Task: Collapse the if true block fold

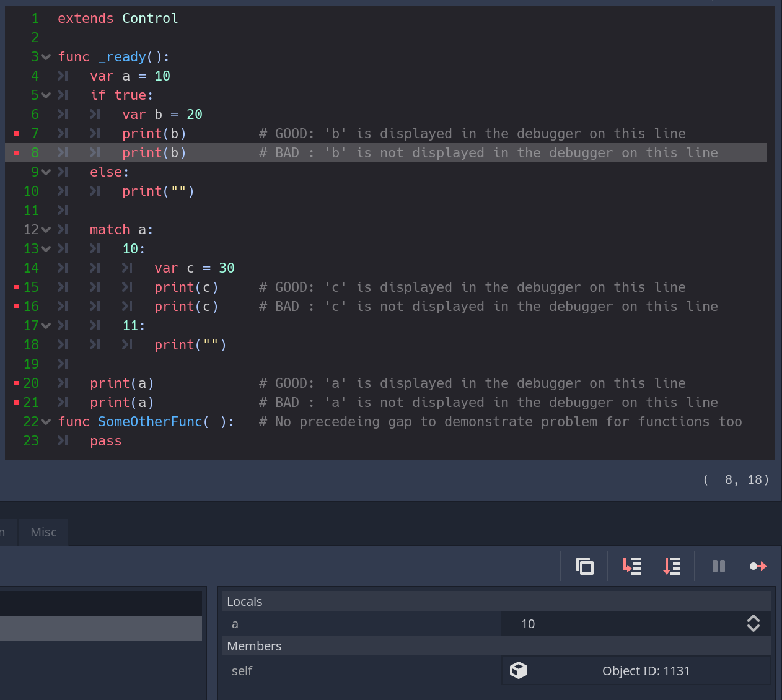Action: pyautogui.click(x=46, y=95)
